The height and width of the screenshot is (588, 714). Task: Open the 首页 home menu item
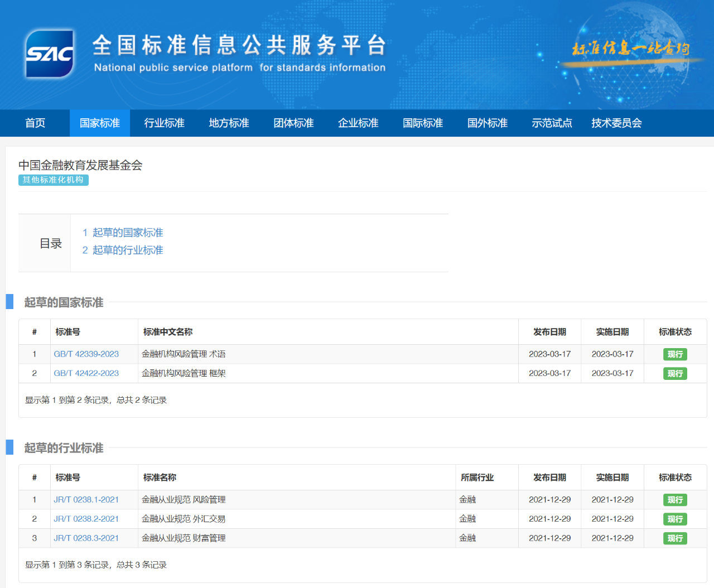pyautogui.click(x=35, y=123)
